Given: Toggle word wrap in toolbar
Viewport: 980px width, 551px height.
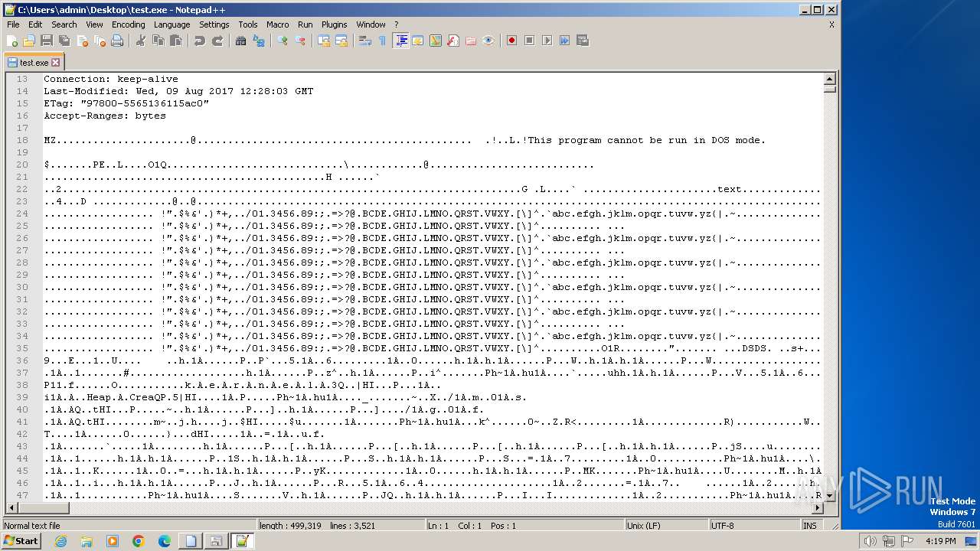Looking at the screenshot, I should click(x=365, y=41).
